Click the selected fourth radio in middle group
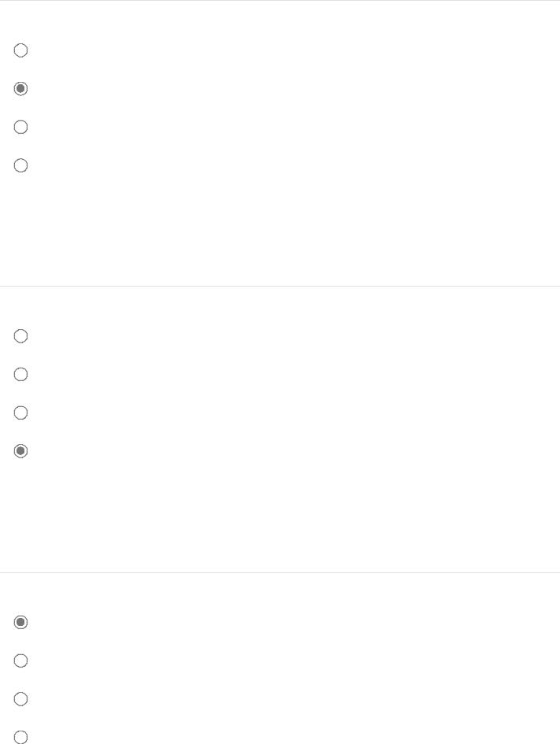 coord(20,451)
